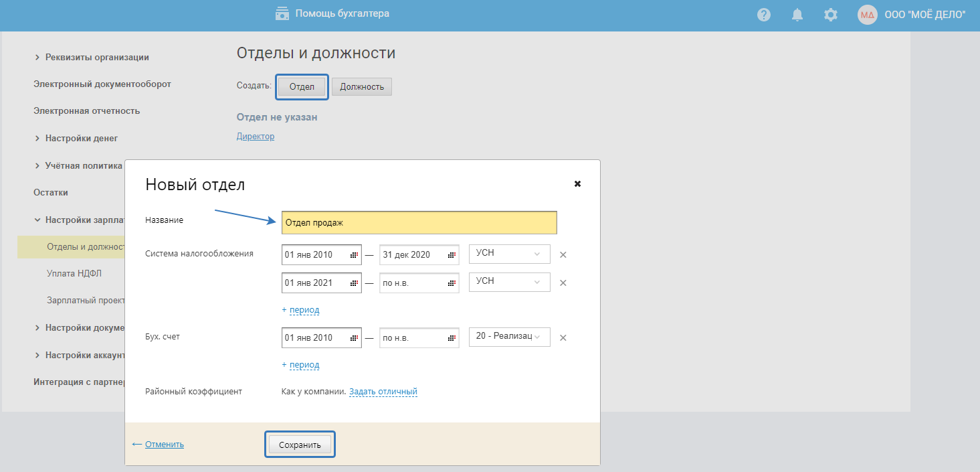Image resolution: width=980 pixels, height=472 pixels.
Task: Open first УСН tax system dropdown
Action: coord(509,254)
